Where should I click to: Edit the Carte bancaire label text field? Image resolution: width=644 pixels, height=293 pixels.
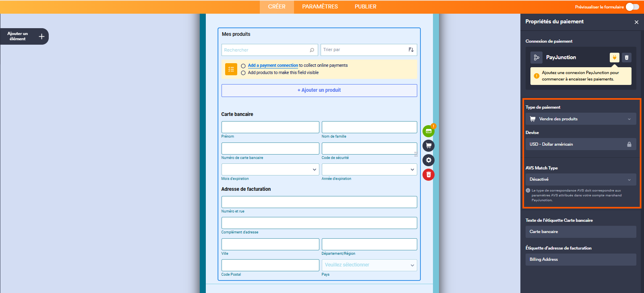coord(581,232)
